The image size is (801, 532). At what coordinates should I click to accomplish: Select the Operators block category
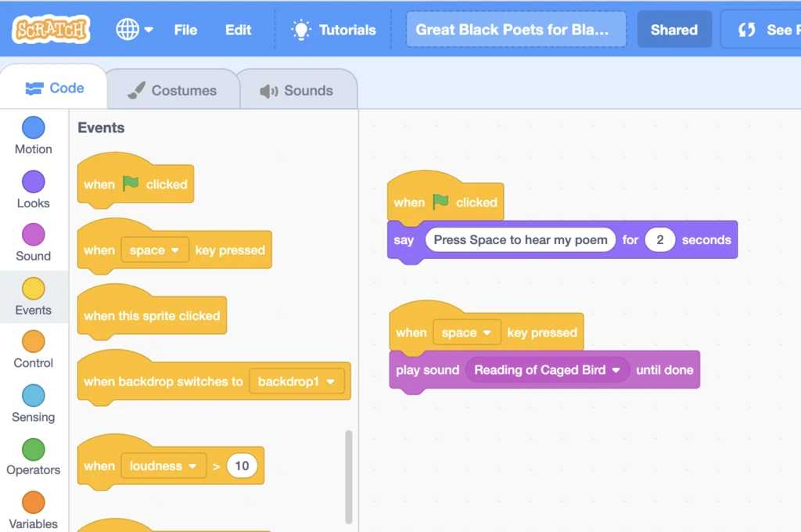click(33, 458)
